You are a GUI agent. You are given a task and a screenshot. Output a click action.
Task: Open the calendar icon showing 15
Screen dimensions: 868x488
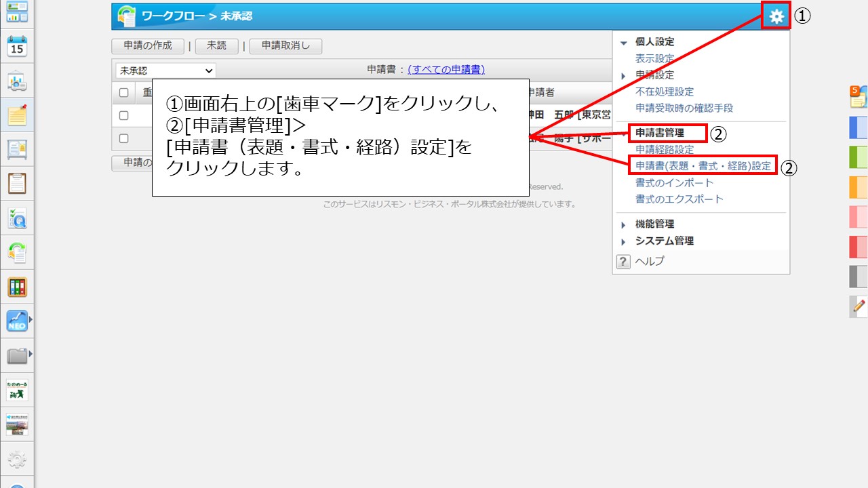(x=17, y=46)
